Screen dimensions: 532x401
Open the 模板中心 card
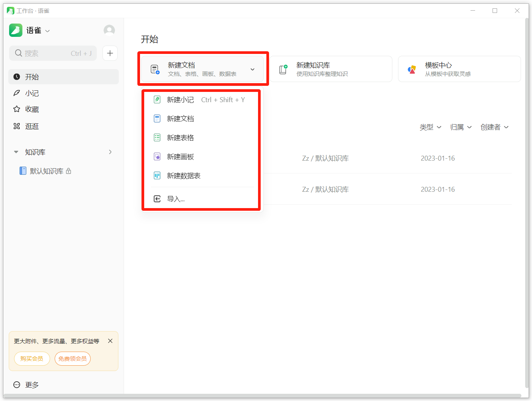point(459,69)
